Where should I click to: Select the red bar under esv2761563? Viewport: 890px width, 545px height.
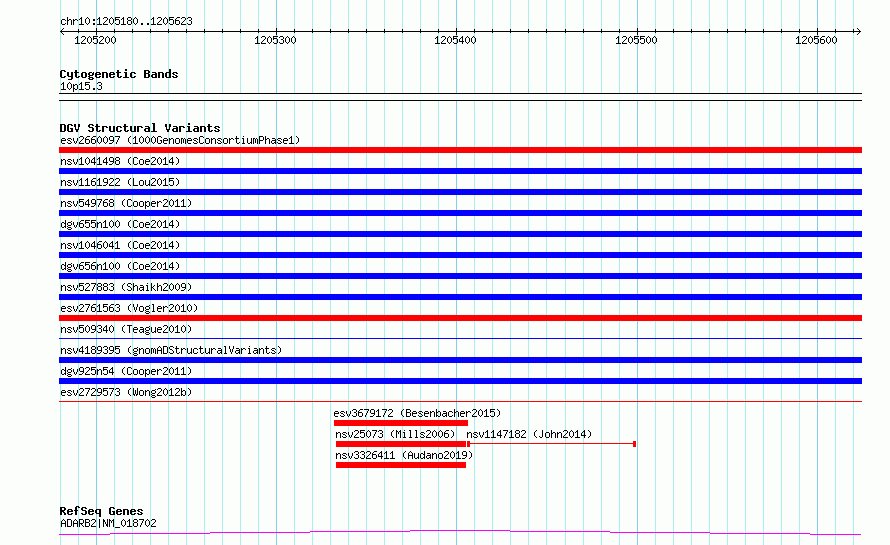point(460,318)
